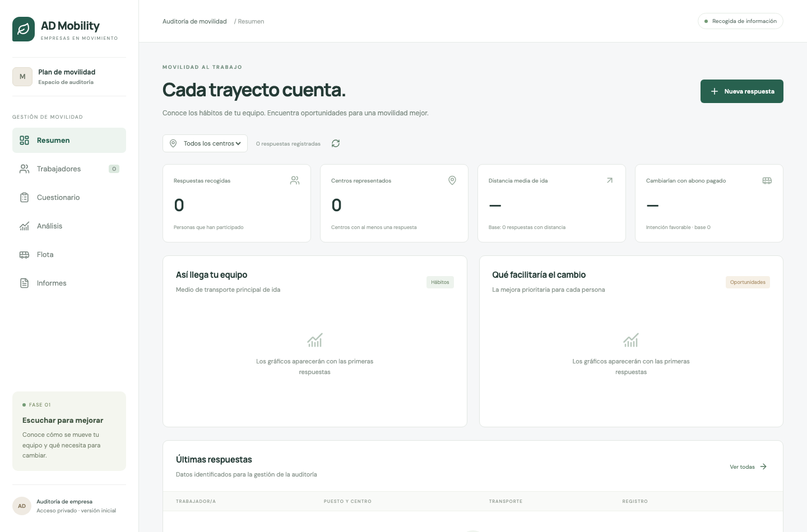Click the TRABAJADOR/A column header
This screenshot has width=807, height=532.
pos(196,501)
